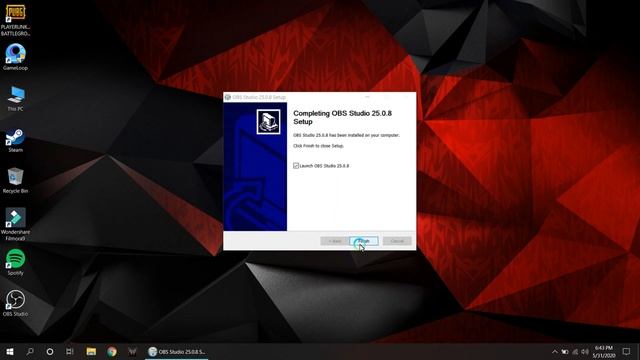Click the installer computer graphic in the blue panel
The width and height of the screenshot is (640, 360).
pos(269,122)
